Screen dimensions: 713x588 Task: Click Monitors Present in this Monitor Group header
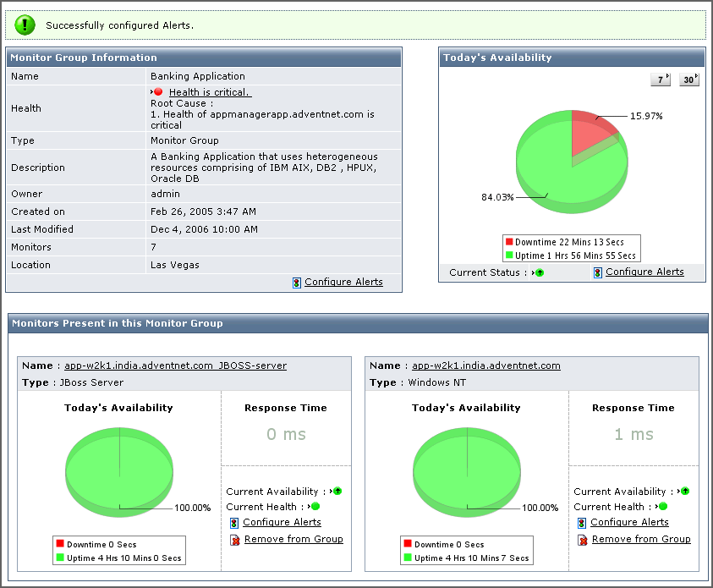(358, 323)
